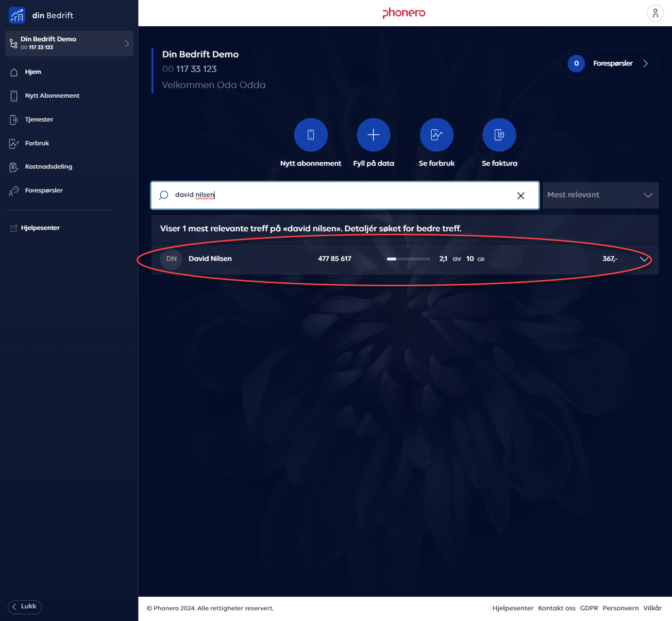The height and width of the screenshot is (621, 672).
Task: Click the 0 Forespørsler counter badge
Action: tap(576, 63)
